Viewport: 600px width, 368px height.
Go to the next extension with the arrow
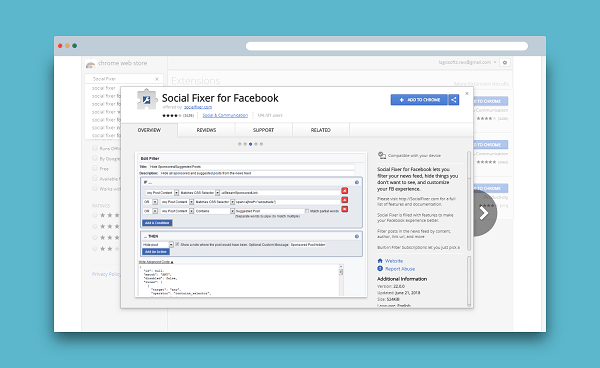click(484, 213)
